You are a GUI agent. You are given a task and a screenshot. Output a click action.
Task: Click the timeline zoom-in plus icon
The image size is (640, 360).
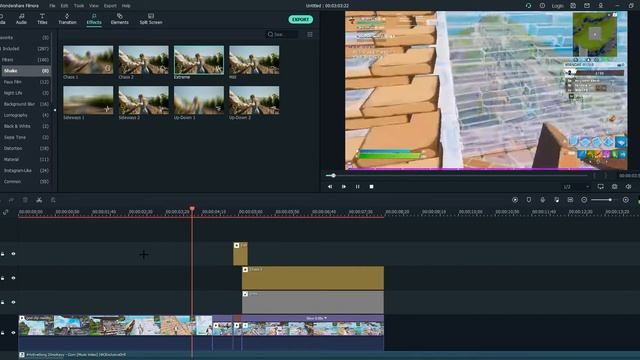tap(626, 200)
